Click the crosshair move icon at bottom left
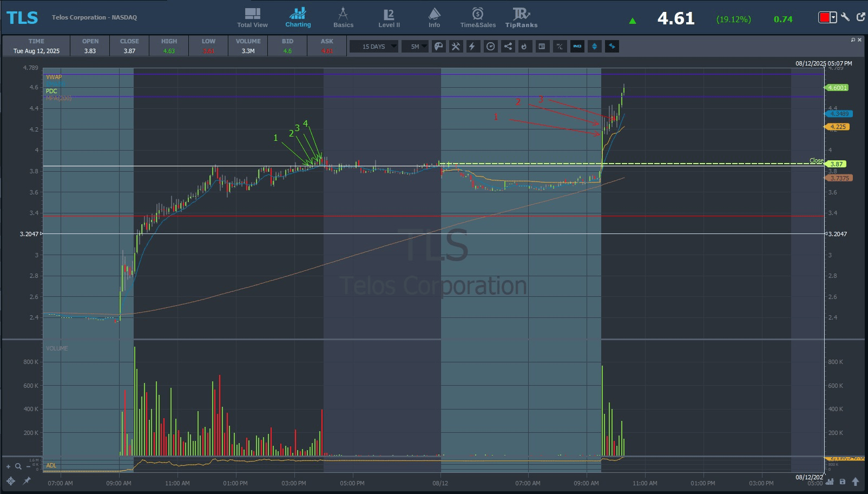The image size is (868, 494). 10,481
